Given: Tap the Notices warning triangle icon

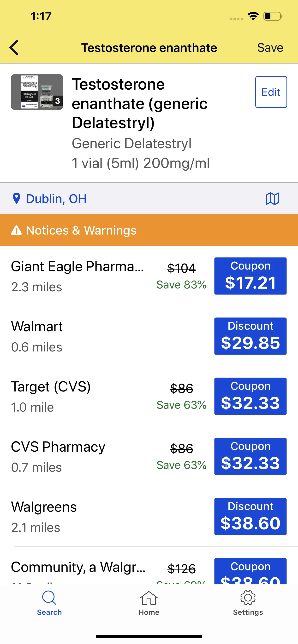Looking at the screenshot, I should tap(17, 230).
